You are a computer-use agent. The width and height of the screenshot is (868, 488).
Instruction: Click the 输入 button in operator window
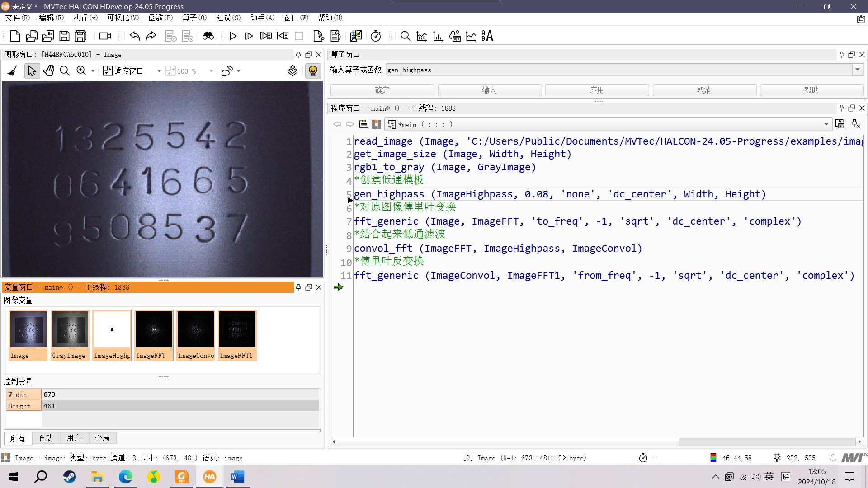coord(489,90)
